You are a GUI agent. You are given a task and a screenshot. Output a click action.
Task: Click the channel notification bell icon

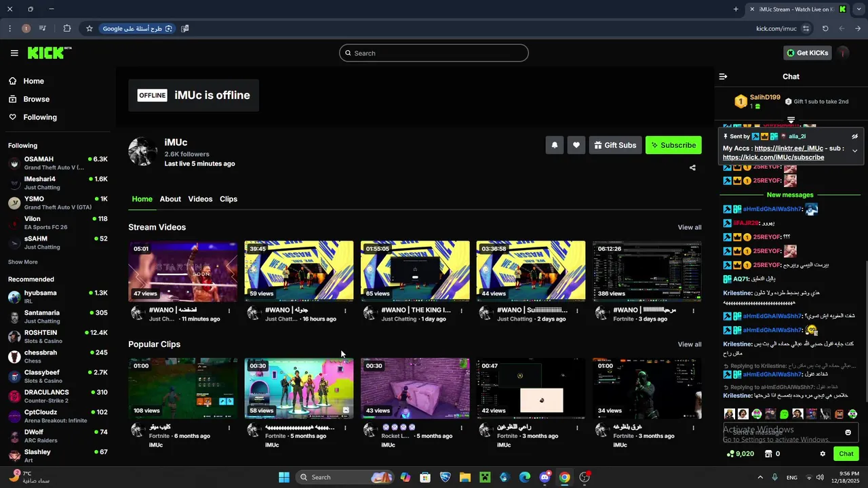coord(554,145)
